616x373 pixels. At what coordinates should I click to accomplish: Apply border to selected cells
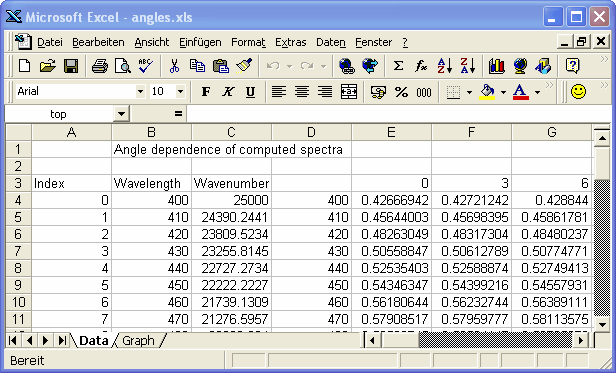click(x=453, y=92)
